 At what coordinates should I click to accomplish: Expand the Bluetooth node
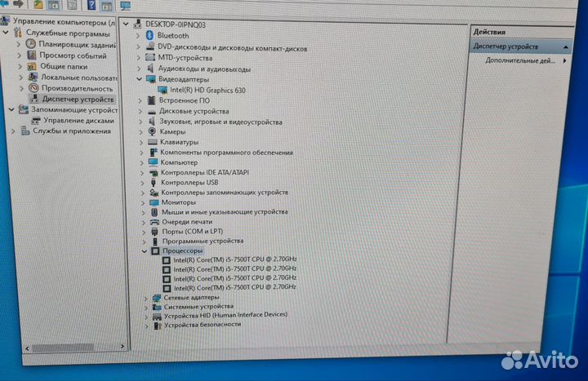click(138, 36)
